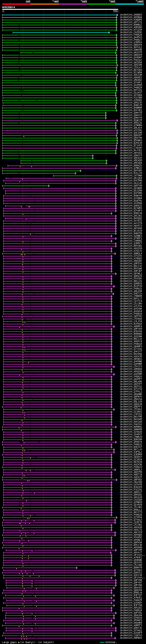146x644 pixels.
Task: Click the UniRef100_P48628 label
Action: pos(131,35)
